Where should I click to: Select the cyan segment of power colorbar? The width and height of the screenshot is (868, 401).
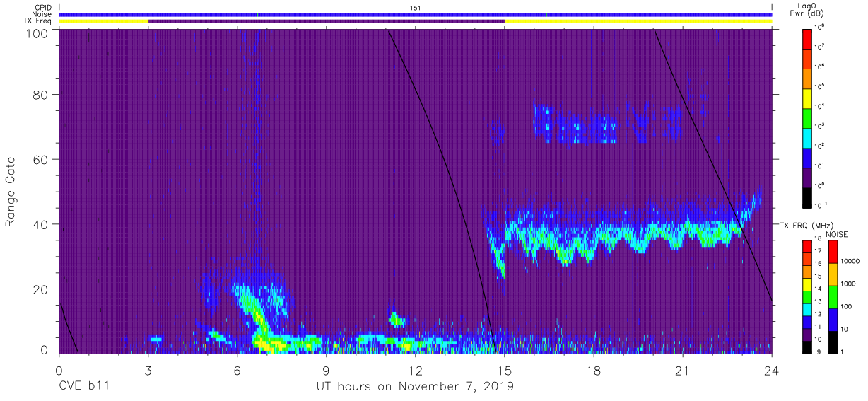[808, 137]
